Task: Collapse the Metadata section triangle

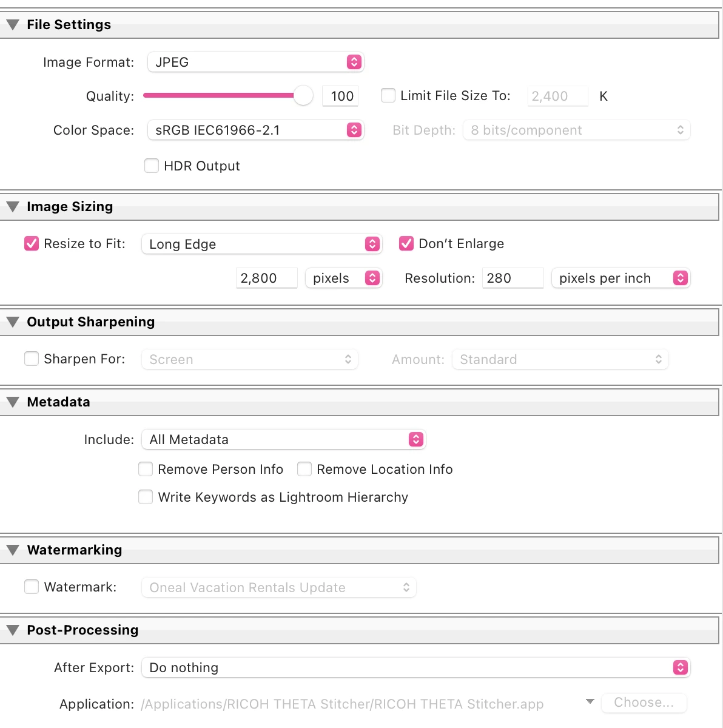Action: pyautogui.click(x=13, y=402)
